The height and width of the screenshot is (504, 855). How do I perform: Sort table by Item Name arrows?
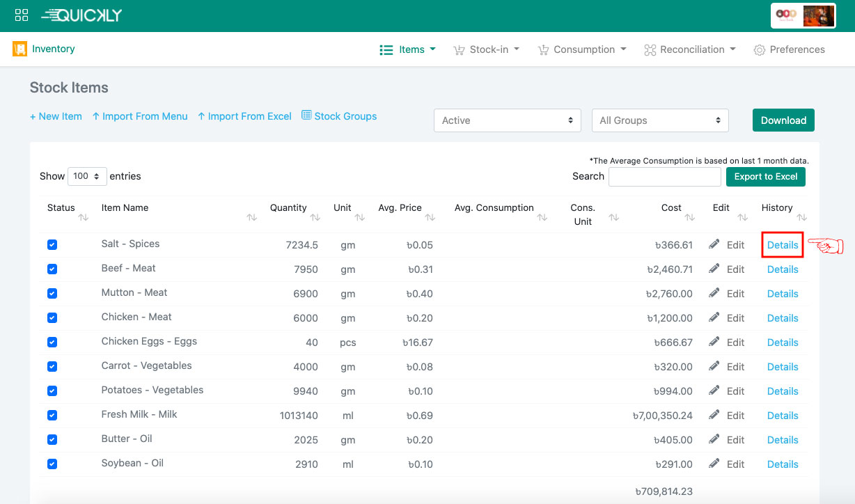click(251, 218)
